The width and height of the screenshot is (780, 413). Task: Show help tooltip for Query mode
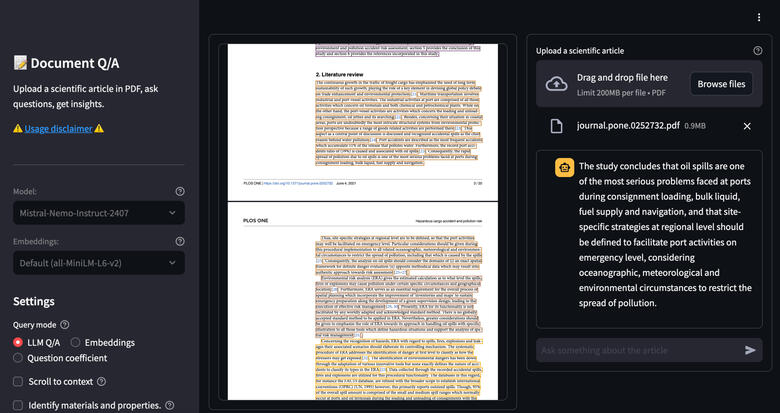click(65, 325)
